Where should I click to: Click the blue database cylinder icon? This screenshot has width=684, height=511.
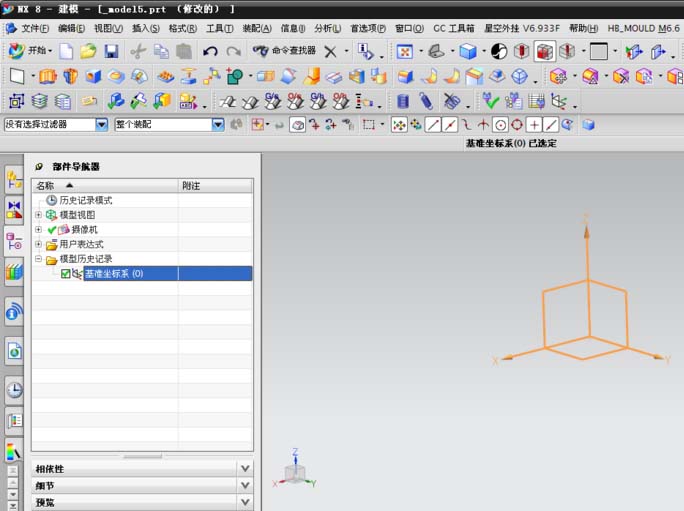(403, 102)
